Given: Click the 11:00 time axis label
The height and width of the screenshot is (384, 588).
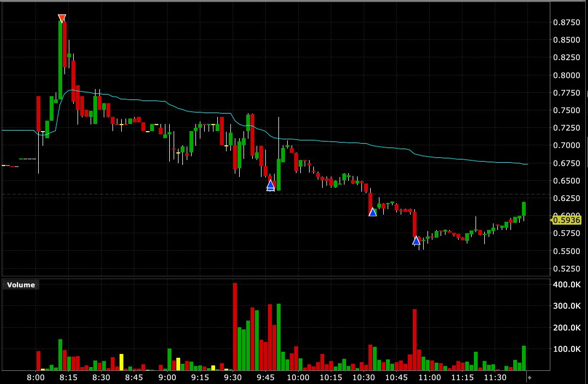Looking at the screenshot, I should pos(429,377).
